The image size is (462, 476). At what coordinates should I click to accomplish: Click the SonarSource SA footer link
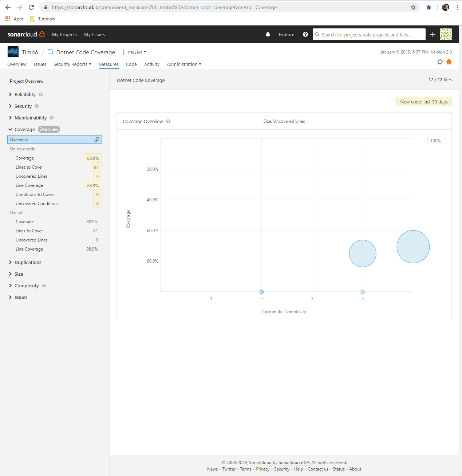[x=294, y=463]
